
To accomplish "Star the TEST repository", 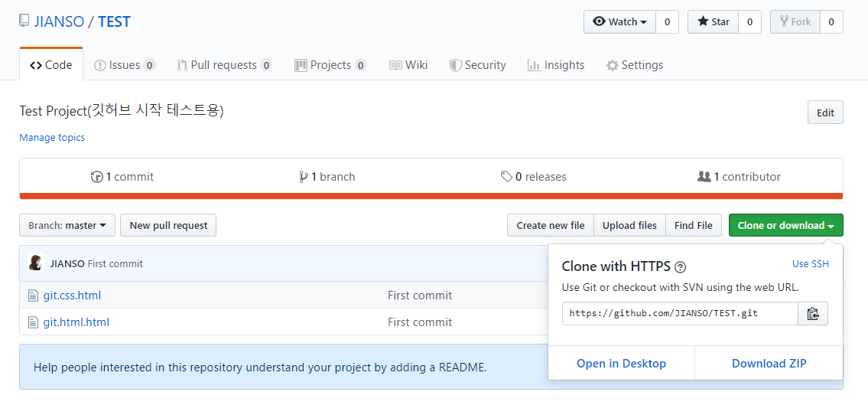I will pyautogui.click(x=713, y=22).
